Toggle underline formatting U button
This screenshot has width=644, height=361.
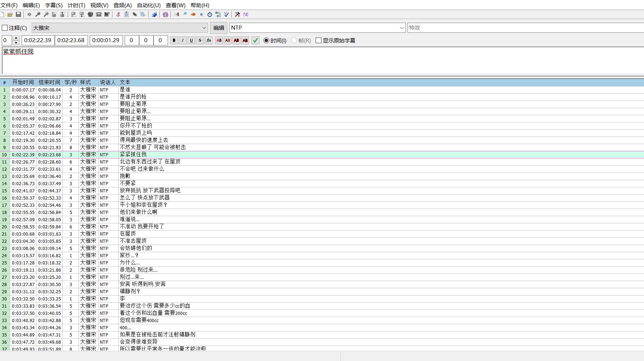(191, 40)
